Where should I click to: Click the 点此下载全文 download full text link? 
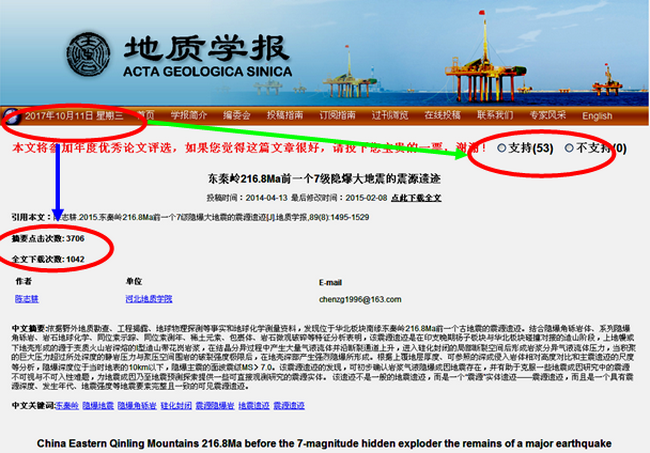coord(417,198)
